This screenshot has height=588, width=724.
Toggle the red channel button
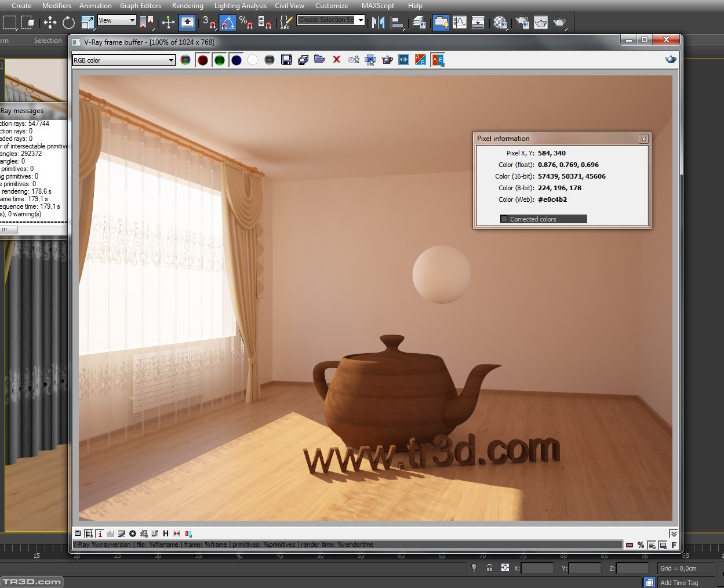coord(202,60)
